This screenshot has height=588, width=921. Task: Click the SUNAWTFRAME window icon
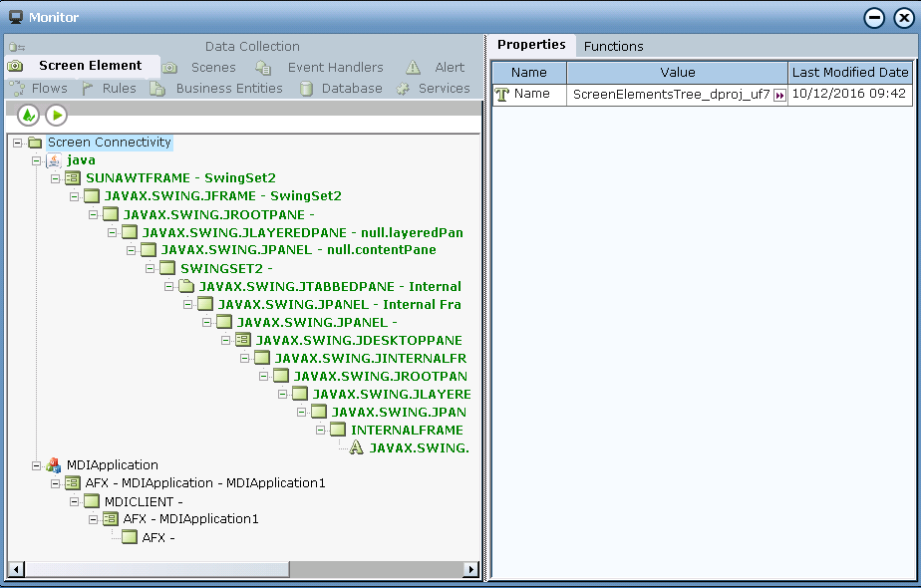tap(73, 178)
